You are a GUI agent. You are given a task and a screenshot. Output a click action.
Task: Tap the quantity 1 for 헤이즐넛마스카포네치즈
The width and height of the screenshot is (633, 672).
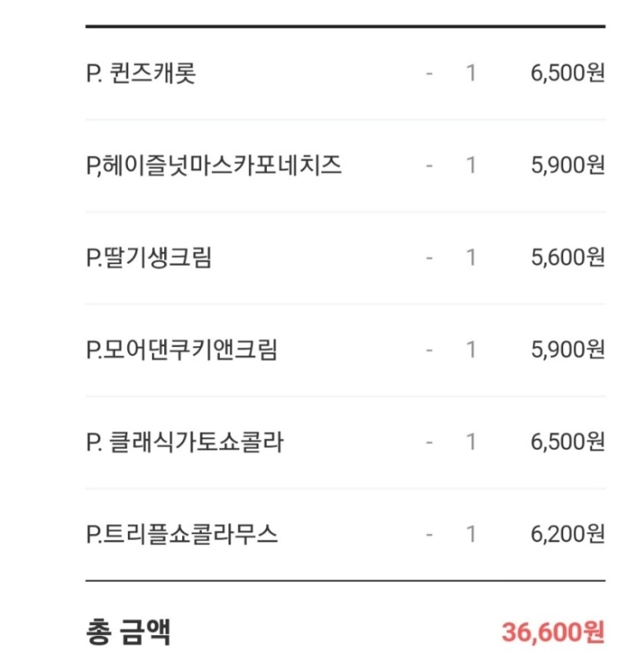[x=471, y=166]
